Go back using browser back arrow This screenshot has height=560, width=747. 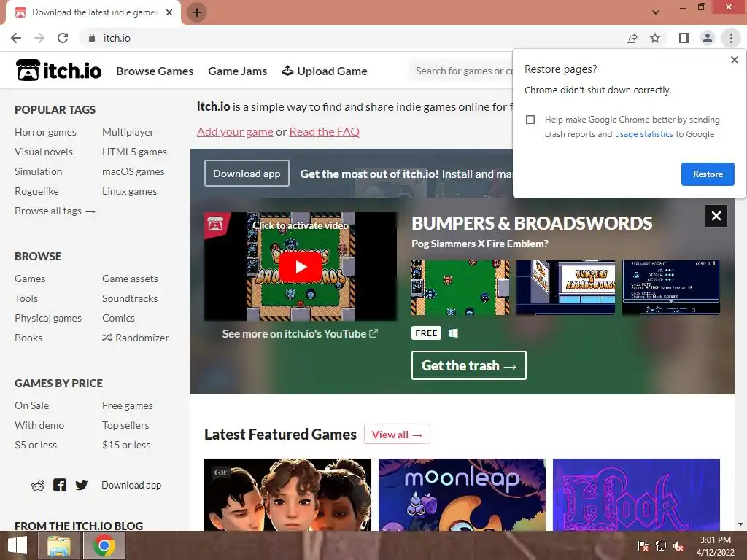16,38
